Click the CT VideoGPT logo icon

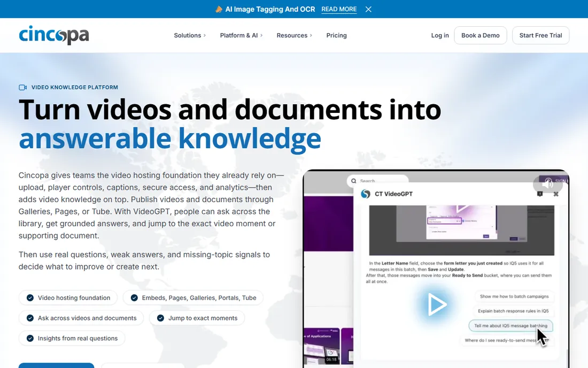[x=365, y=194]
